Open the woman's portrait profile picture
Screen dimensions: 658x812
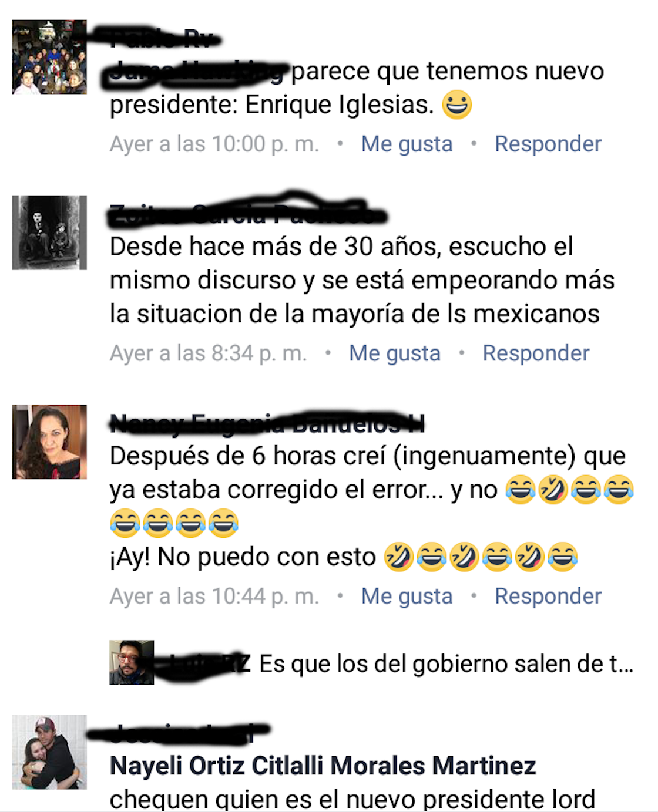49,442
